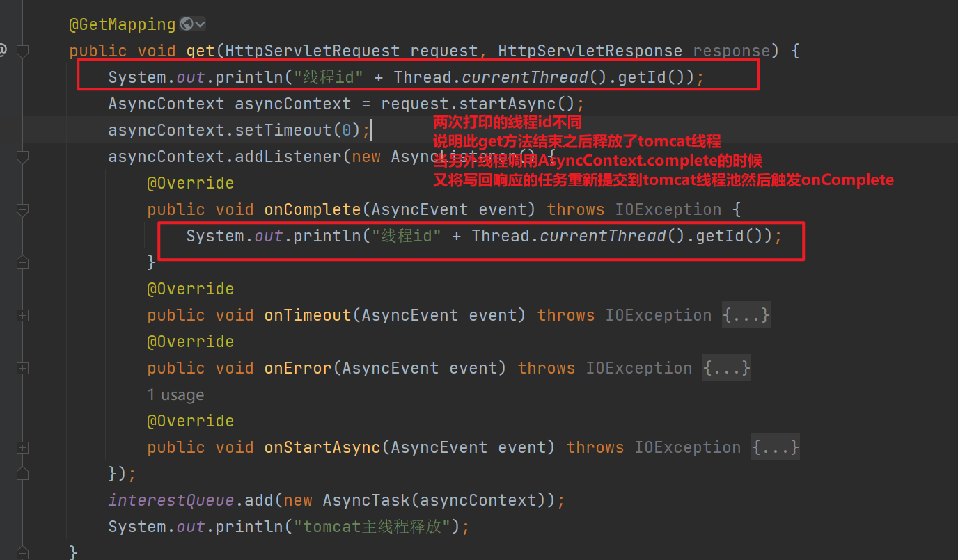
Task: Click the AsyncEvent type in onTimeout signature
Action: 410,315
